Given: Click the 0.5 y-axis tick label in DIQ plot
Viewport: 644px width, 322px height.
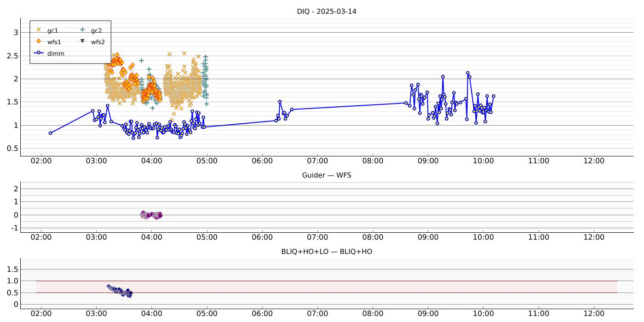Looking at the screenshot, I should 12,149.
